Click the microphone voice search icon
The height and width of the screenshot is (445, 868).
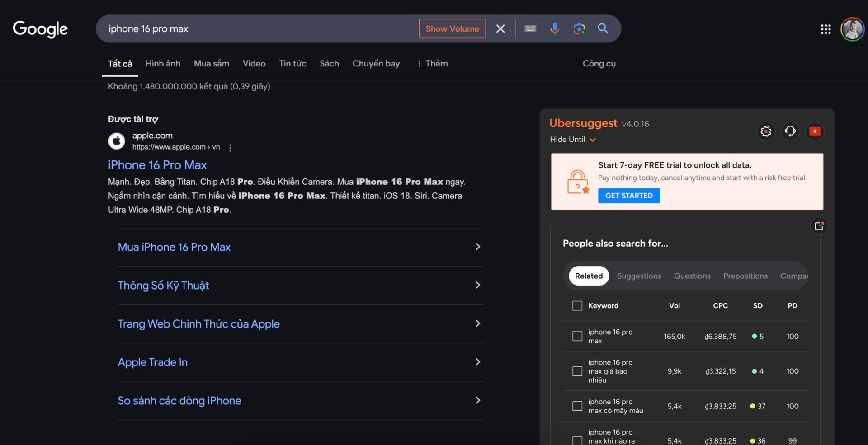554,28
